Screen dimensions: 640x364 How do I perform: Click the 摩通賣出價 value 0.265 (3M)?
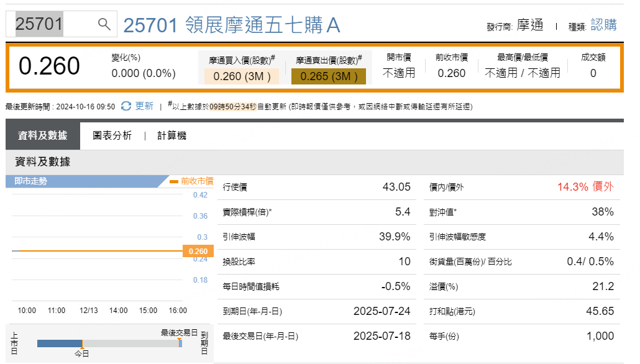[329, 76]
